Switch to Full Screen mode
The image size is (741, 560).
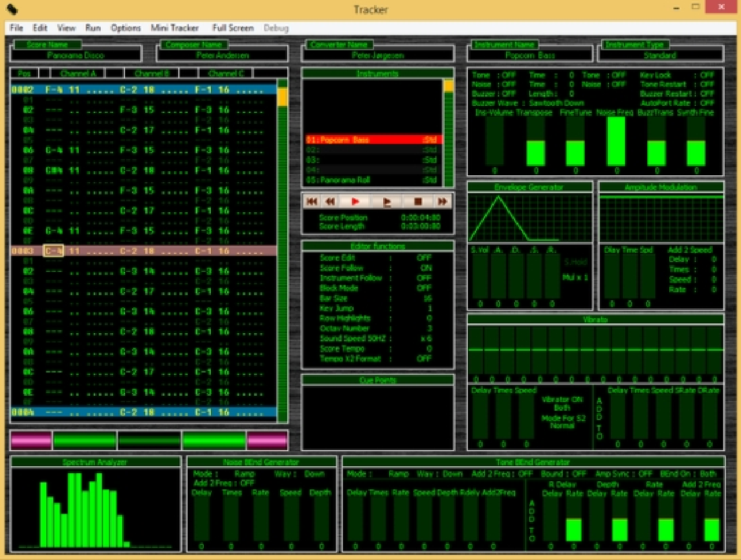point(233,28)
